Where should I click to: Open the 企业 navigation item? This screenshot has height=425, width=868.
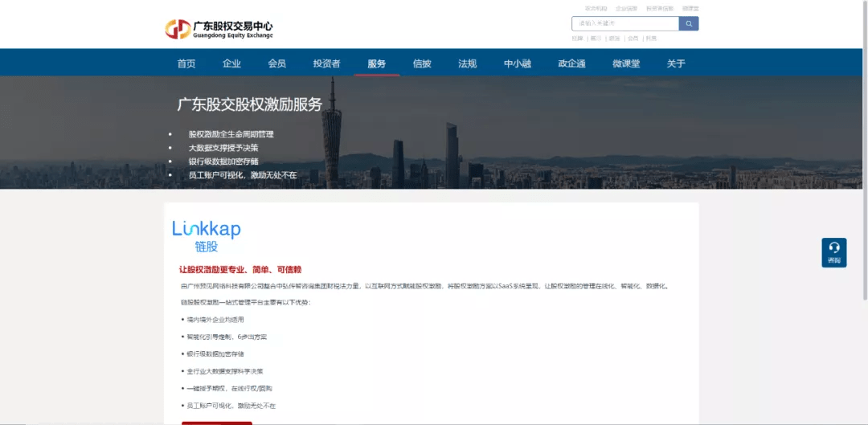231,63
